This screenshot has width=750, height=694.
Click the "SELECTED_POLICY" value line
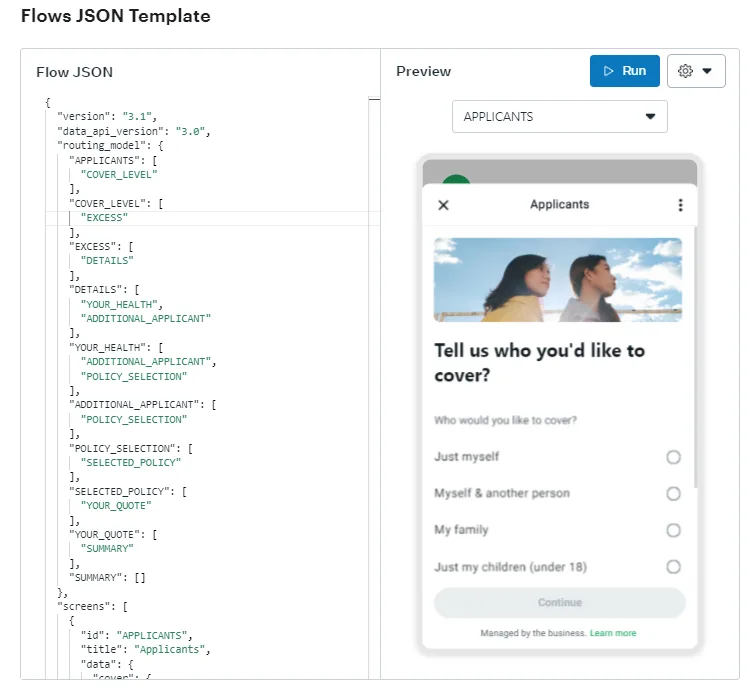pos(131,463)
